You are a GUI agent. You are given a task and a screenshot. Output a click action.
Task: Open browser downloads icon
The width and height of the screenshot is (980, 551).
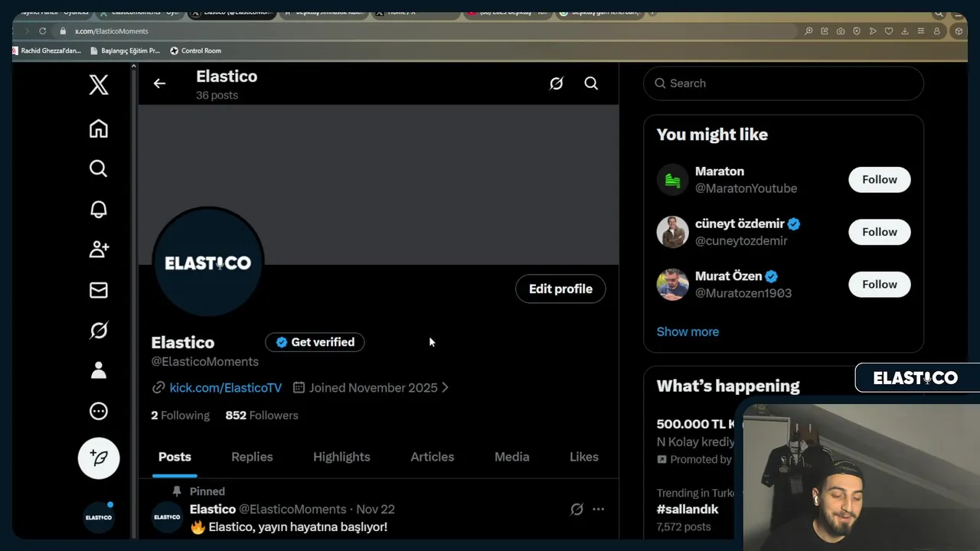905,31
